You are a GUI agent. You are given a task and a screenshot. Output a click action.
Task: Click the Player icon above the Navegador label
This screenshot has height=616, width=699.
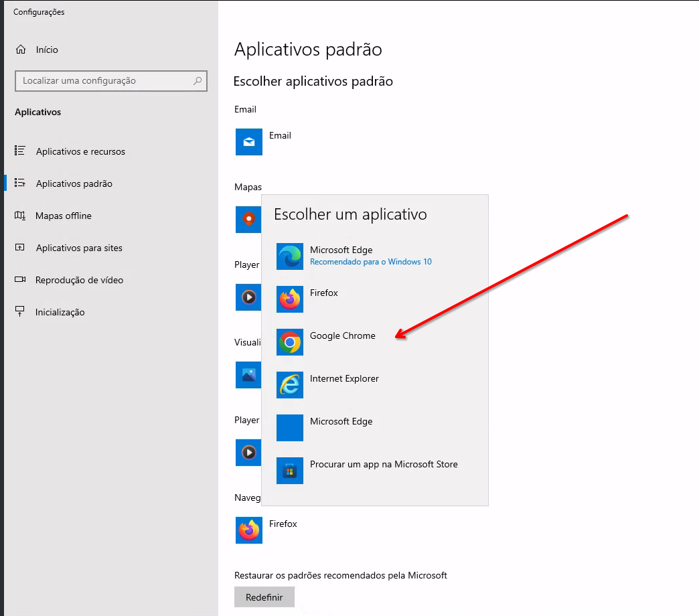point(248,453)
